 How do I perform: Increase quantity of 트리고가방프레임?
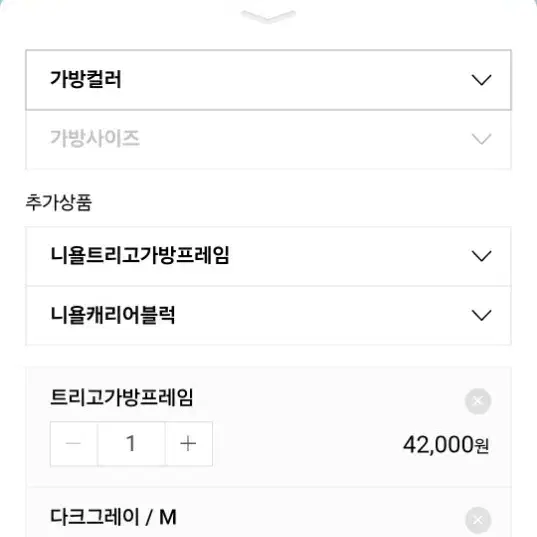tap(188, 444)
